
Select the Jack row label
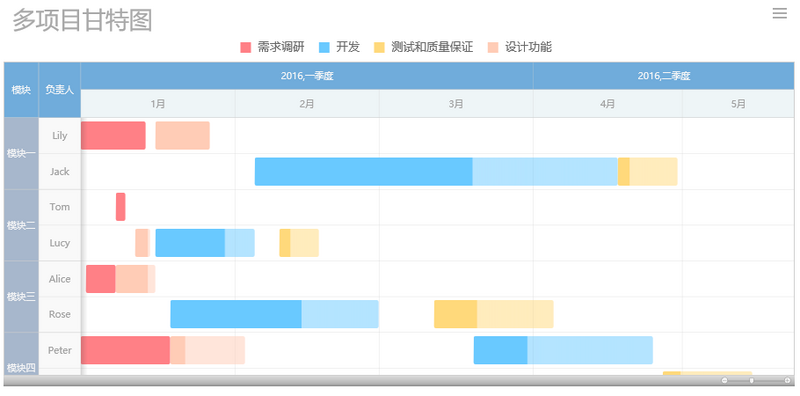[x=60, y=171]
